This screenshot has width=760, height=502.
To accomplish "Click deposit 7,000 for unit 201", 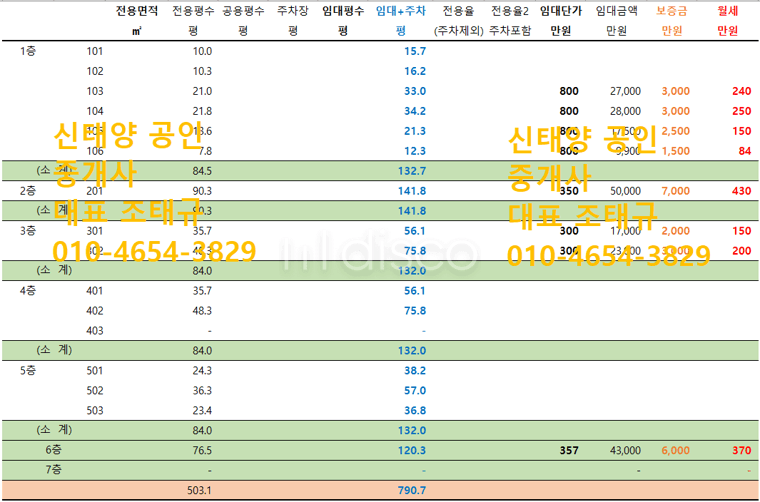I will 676,191.
